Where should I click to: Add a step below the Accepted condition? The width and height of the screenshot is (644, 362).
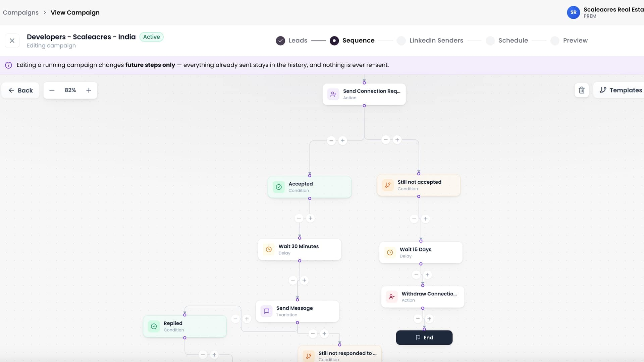coord(310,218)
